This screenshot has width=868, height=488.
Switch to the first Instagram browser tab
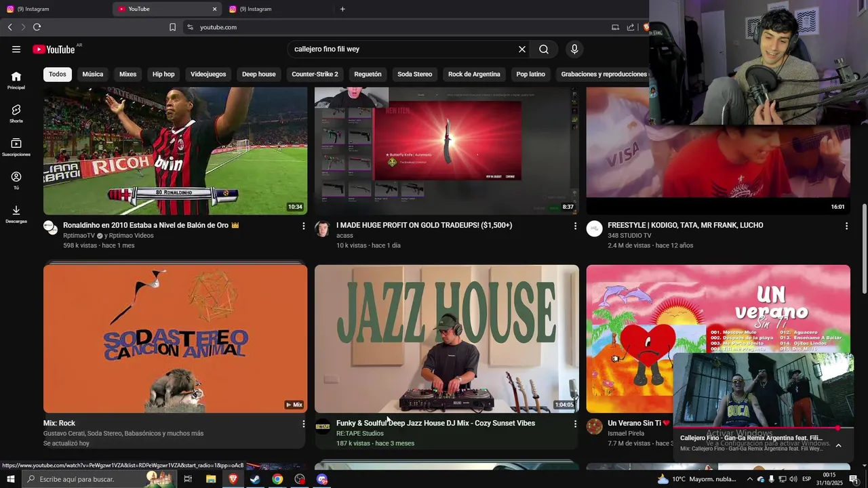(56, 9)
